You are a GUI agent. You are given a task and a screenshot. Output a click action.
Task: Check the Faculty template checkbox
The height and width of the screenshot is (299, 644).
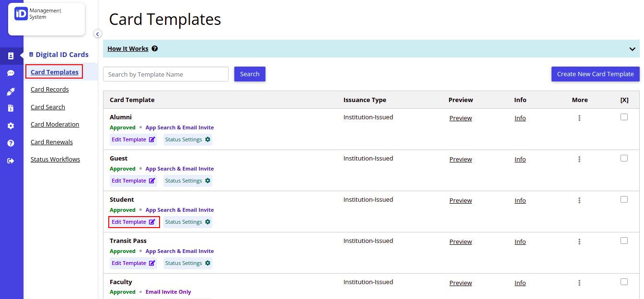coord(624,282)
